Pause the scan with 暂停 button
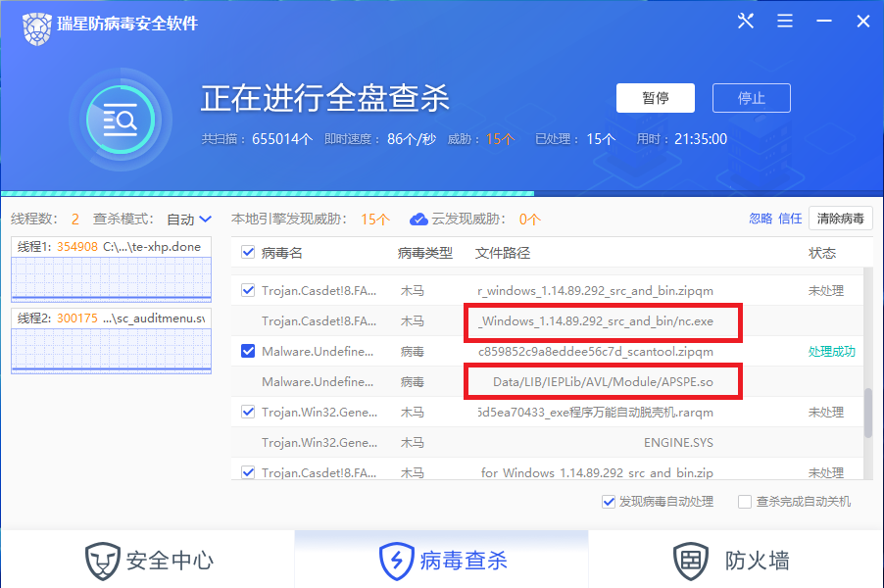Viewport: 884px width, 588px height. [x=655, y=98]
